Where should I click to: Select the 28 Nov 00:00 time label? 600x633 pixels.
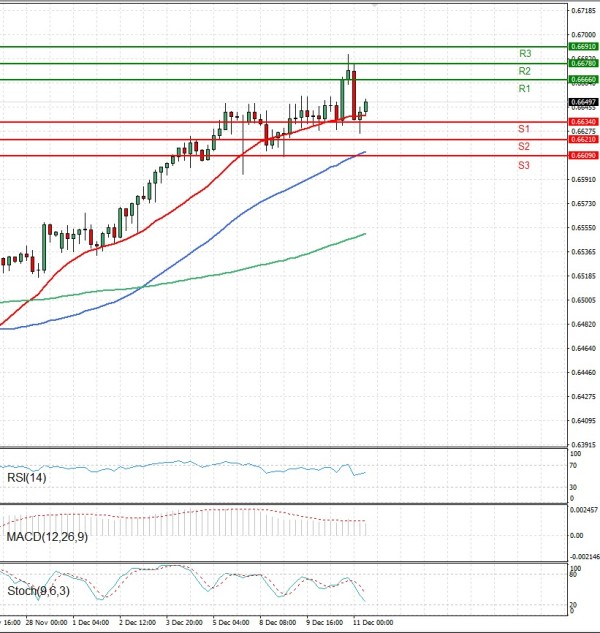[48, 621]
